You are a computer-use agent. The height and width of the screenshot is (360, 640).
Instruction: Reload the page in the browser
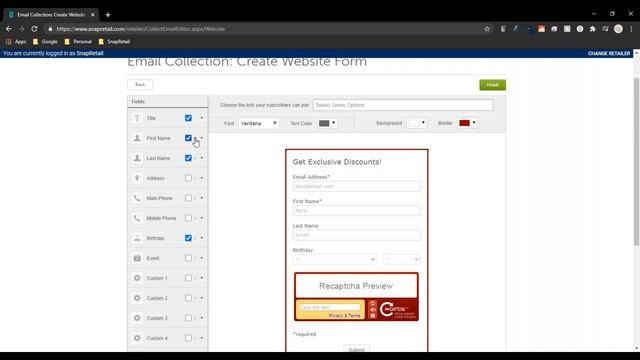click(34, 29)
